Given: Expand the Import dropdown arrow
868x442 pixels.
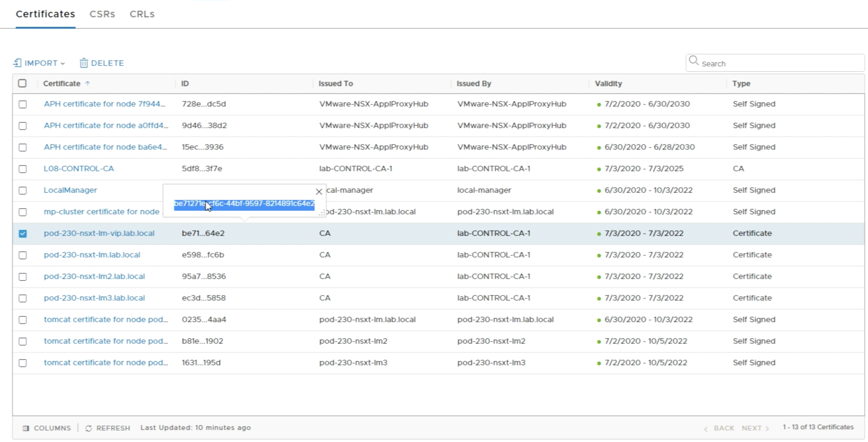Looking at the screenshot, I should [x=63, y=63].
